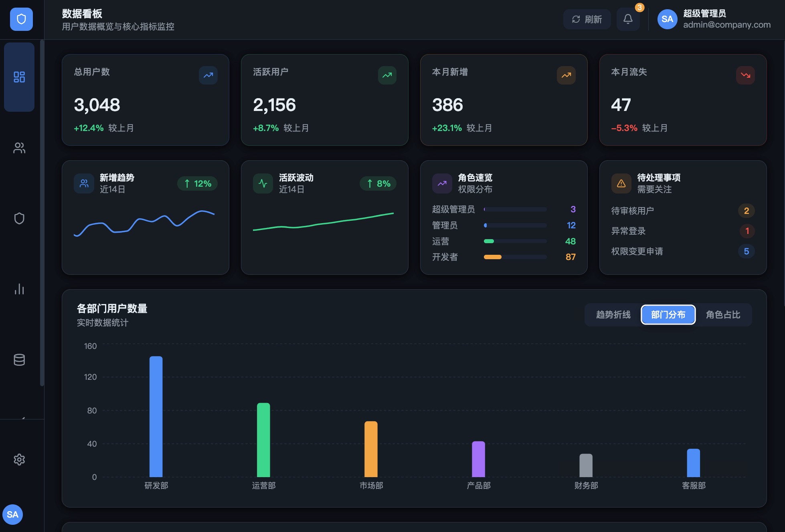Image resolution: width=785 pixels, height=532 pixels.
Task: Open the dashboard grid icon in sidebar
Action: [19, 77]
